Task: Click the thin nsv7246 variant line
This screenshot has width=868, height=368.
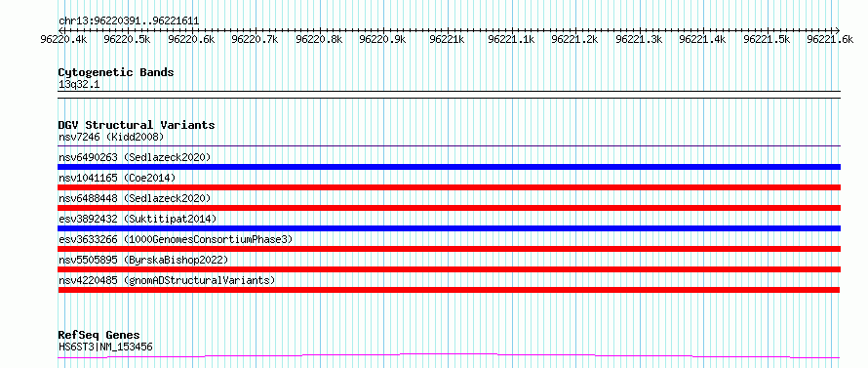Action: click(x=450, y=146)
